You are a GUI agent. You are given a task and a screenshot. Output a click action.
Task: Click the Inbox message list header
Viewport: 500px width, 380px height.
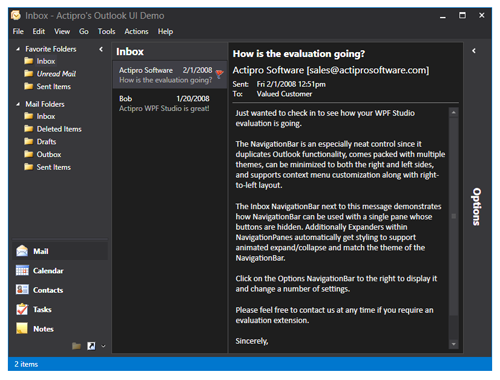130,52
